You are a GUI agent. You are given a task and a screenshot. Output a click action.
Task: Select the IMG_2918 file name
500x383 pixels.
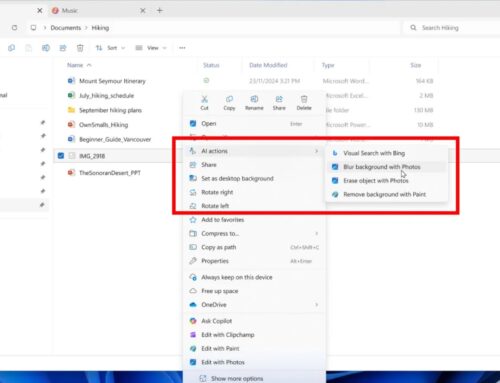point(92,156)
